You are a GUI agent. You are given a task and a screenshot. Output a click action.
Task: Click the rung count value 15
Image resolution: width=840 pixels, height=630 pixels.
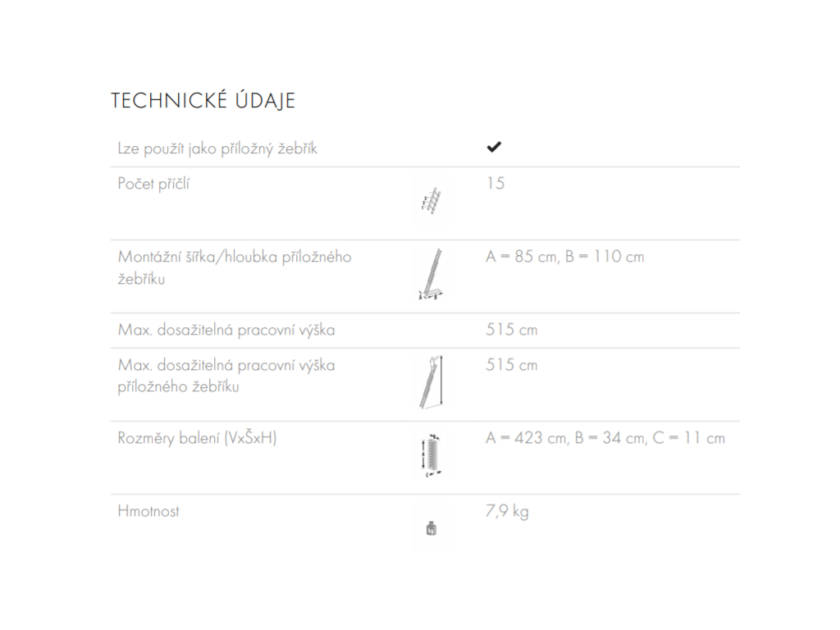point(495,183)
